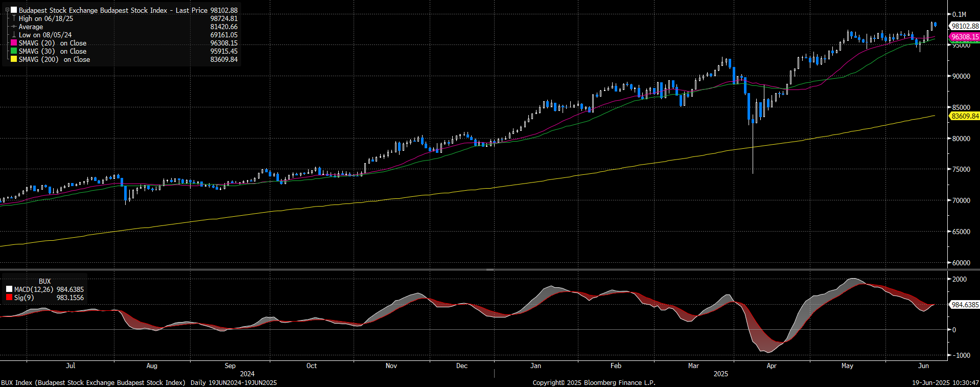Viewport: 980px width, 387px height.
Task: Select the 'BUX' title in MACD legend
Action: (x=45, y=281)
